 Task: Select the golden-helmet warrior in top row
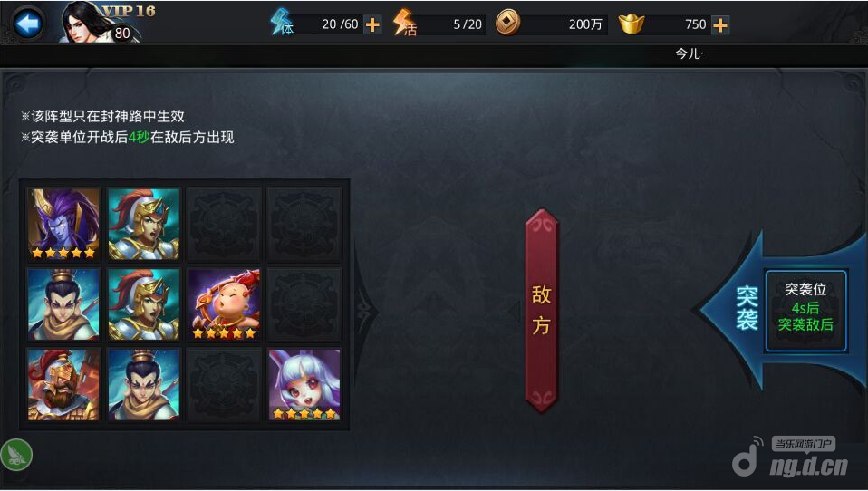coord(144,224)
